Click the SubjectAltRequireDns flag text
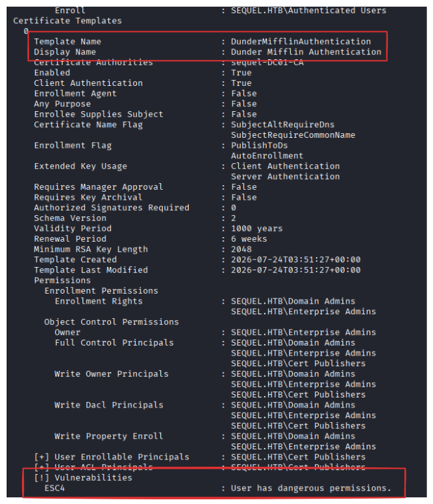Image resolution: width=433 pixels, height=504 pixels. 283,125
